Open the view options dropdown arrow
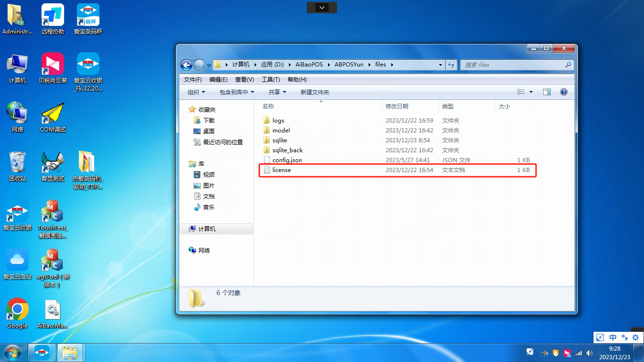644x362 pixels. pyautogui.click(x=531, y=92)
